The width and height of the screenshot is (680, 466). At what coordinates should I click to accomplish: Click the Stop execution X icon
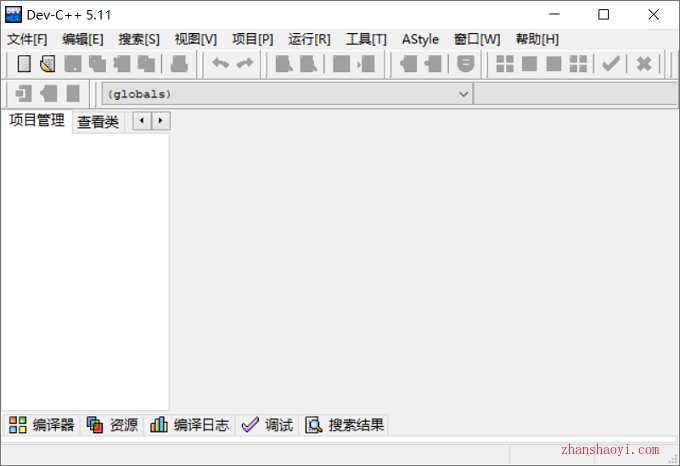click(644, 64)
